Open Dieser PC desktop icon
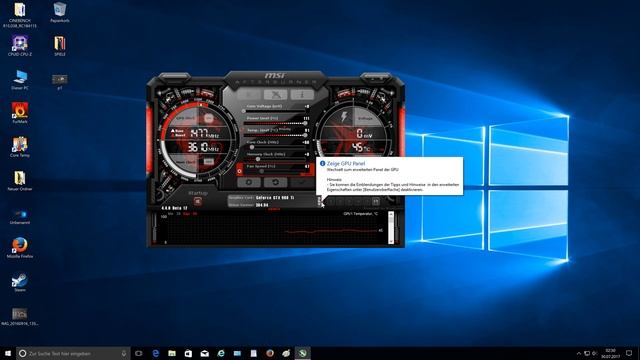This screenshot has width=640, height=360. [x=20, y=80]
